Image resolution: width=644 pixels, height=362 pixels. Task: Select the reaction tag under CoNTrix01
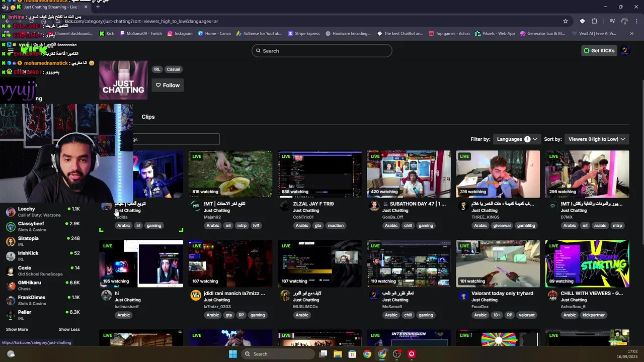(336, 226)
